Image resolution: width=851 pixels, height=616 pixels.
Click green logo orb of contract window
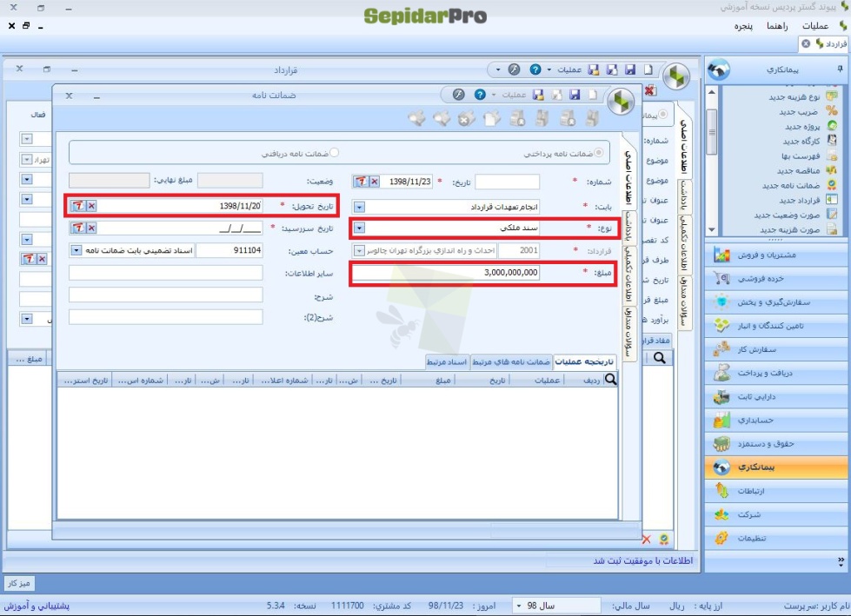click(676, 76)
